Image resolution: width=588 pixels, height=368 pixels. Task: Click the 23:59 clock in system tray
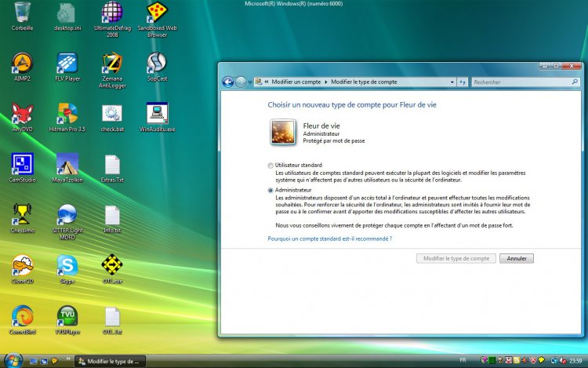pyautogui.click(x=575, y=361)
